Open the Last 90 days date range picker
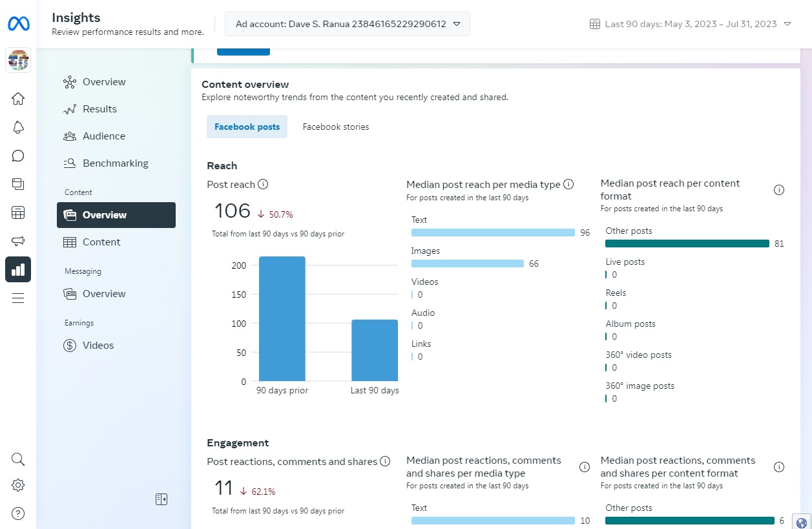Viewport: 812px width, 529px height. 691,24
